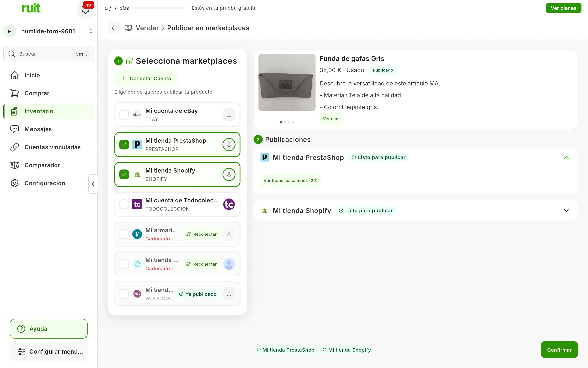The height and width of the screenshot is (368, 588).
Task: Check the WooCommerce store checkbox
Action: [x=124, y=294]
